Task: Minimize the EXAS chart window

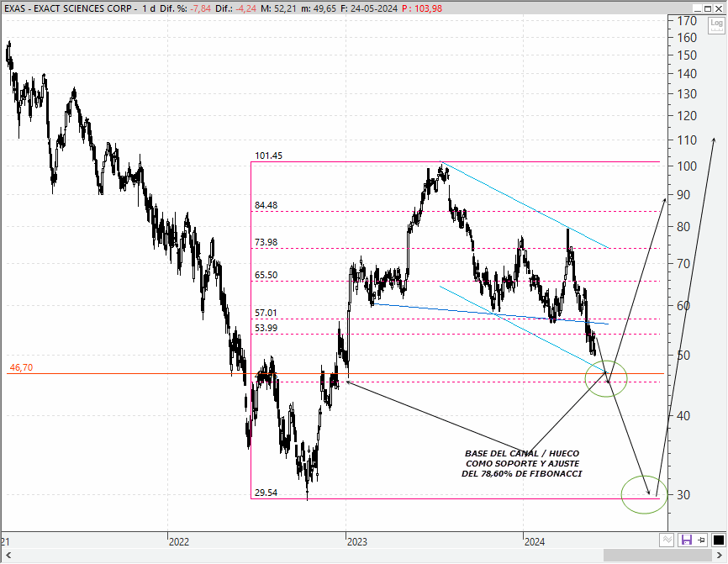Action: point(697,8)
